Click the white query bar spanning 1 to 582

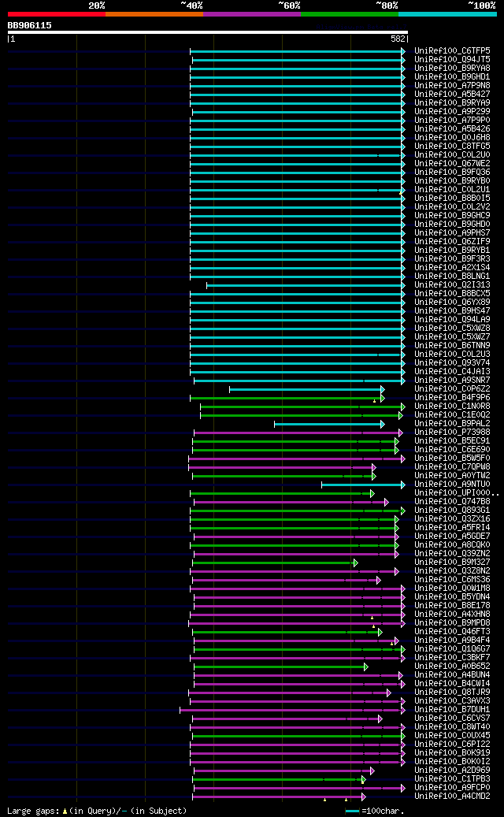pos(208,32)
